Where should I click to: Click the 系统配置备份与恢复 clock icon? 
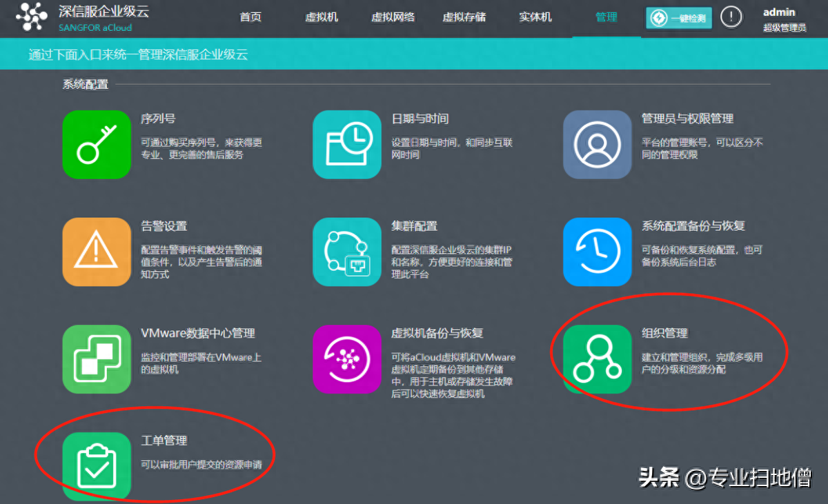pyautogui.click(x=596, y=252)
